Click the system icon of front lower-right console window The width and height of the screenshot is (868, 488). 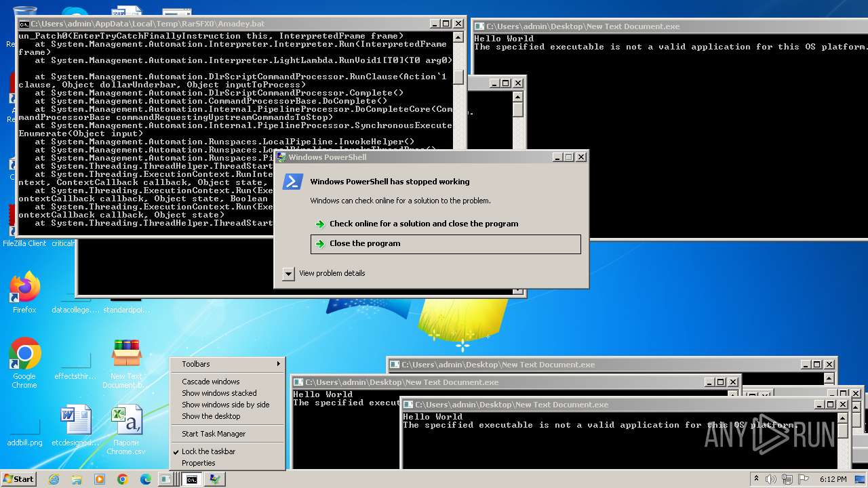click(x=408, y=405)
